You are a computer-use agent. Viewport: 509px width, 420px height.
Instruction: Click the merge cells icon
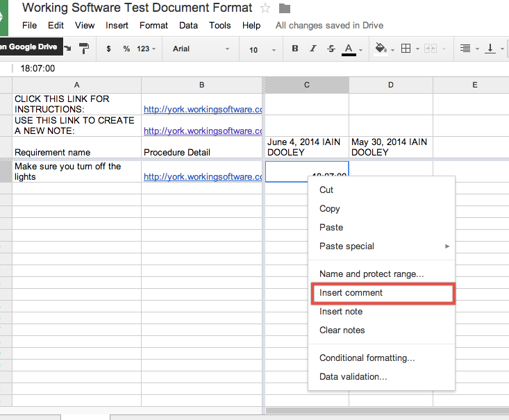point(431,49)
